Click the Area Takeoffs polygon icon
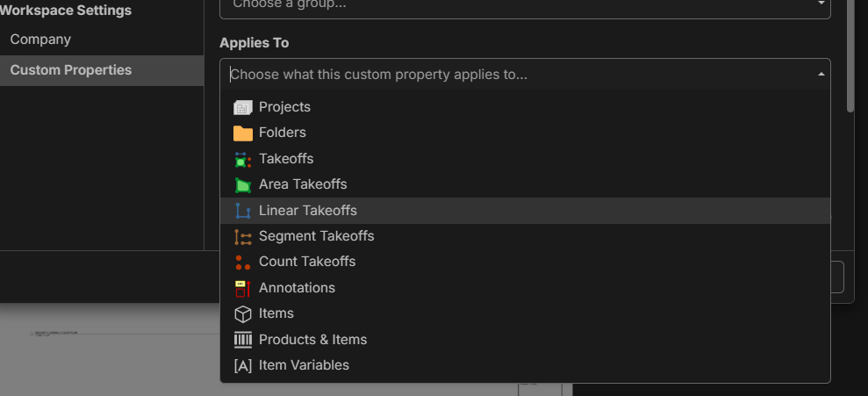This screenshot has height=396, width=868. click(x=243, y=185)
